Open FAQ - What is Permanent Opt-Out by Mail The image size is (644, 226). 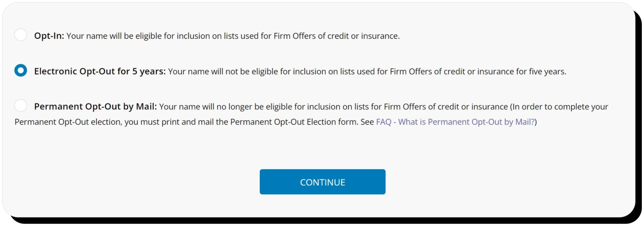click(x=455, y=122)
